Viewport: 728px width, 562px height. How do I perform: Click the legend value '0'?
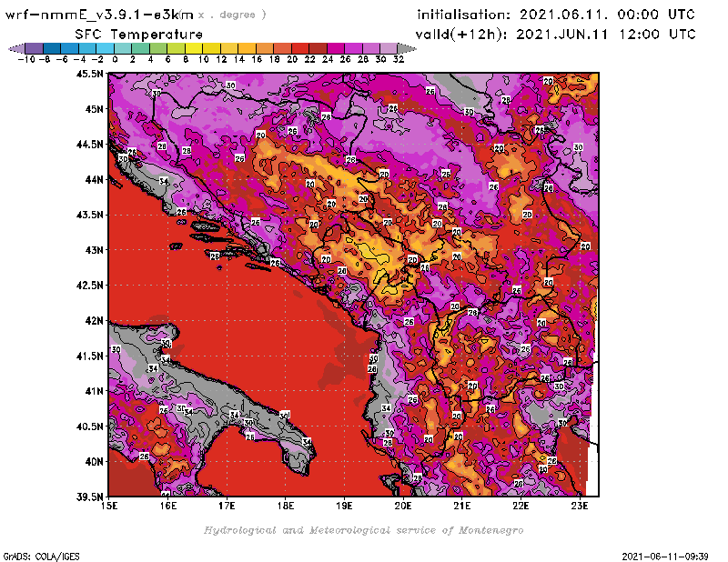click(115, 59)
